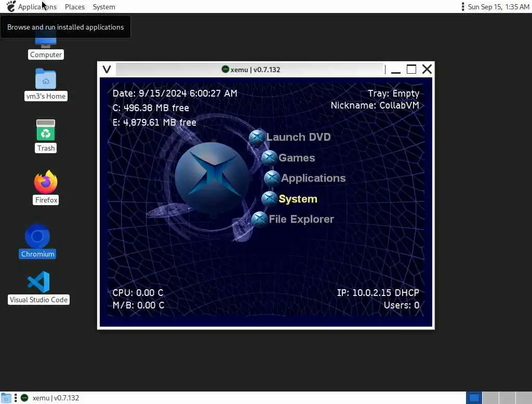This screenshot has height=404, width=532.
Task: Switch to the third workspace
Action: 507,398
